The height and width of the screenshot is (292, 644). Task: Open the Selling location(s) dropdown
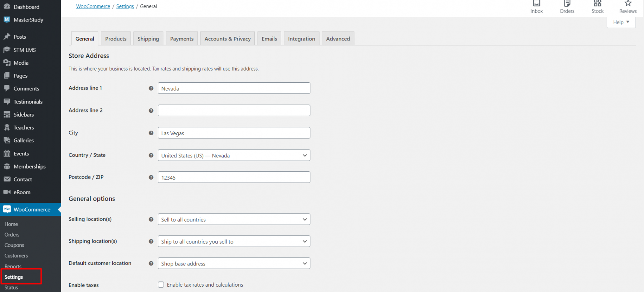234,219
